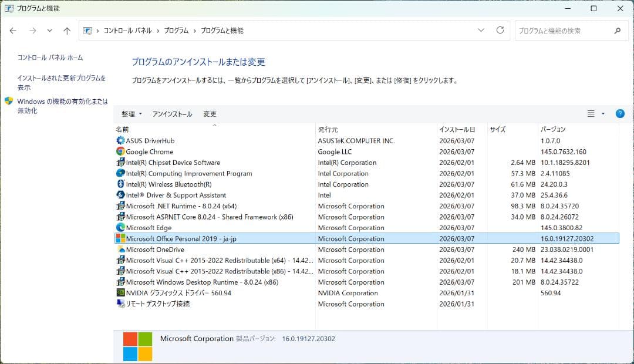Click version 145.0.7632.160 cell
The height and width of the screenshot is (364, 634).
point(563,151)
